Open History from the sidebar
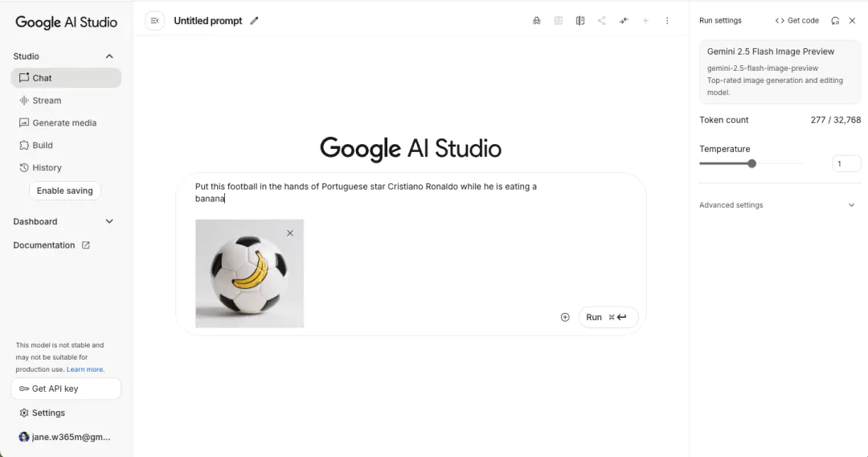868x457 pixels. [66, 167]
